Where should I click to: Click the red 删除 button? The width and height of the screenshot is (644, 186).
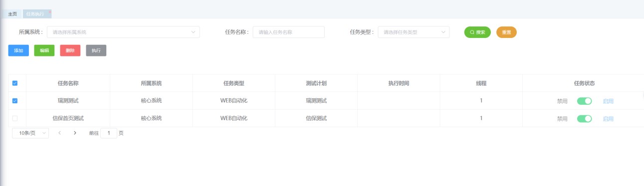[70, 50]
